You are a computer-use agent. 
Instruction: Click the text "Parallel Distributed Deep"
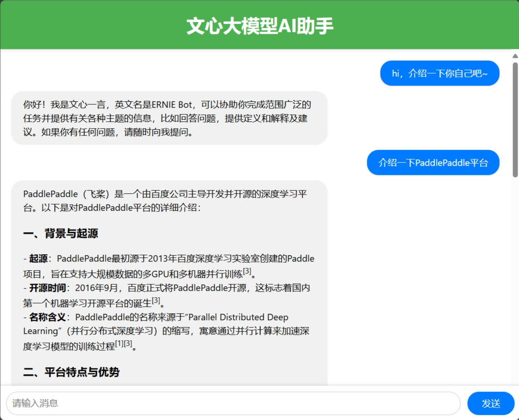tap(239, 317)
